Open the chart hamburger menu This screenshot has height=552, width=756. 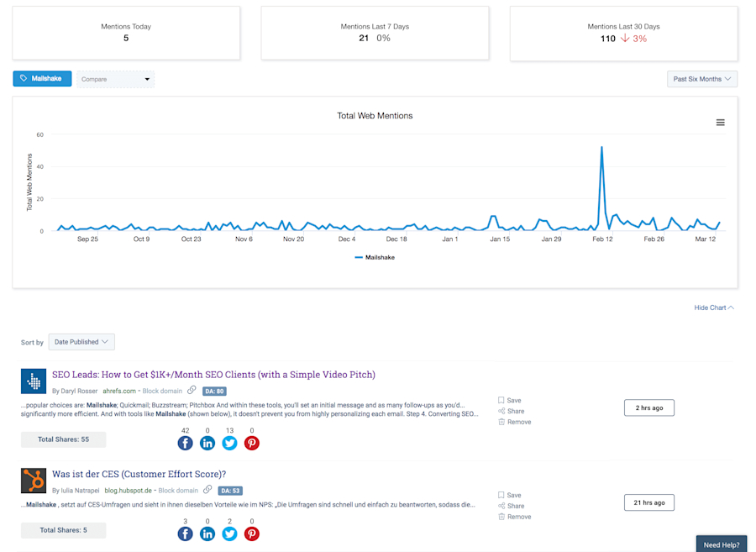tap(720, 123)
